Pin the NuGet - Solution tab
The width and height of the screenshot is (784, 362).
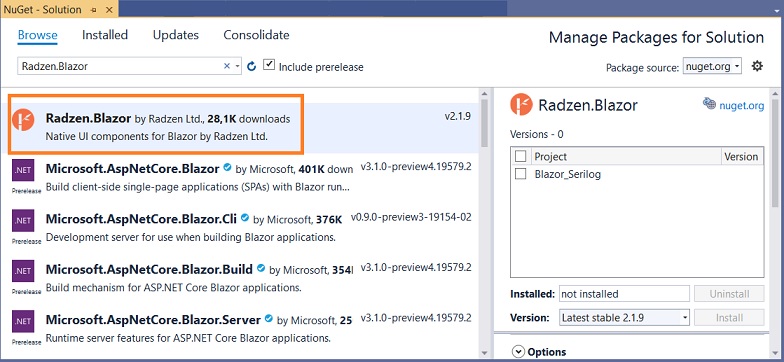pos(94,9)
